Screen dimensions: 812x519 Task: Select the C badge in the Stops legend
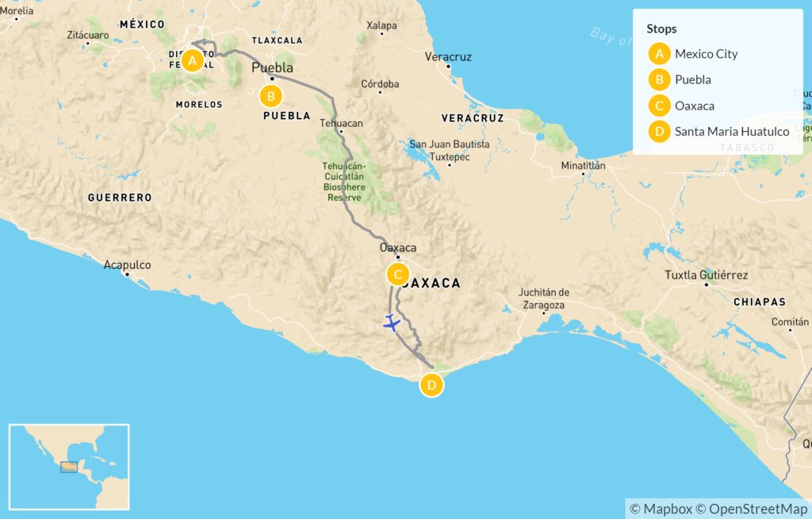658,106
